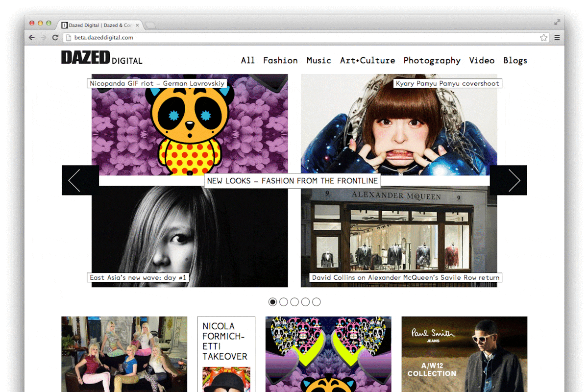Open the Video section
Viewport: 588px width, 392px height.
(x=482, y=60)
